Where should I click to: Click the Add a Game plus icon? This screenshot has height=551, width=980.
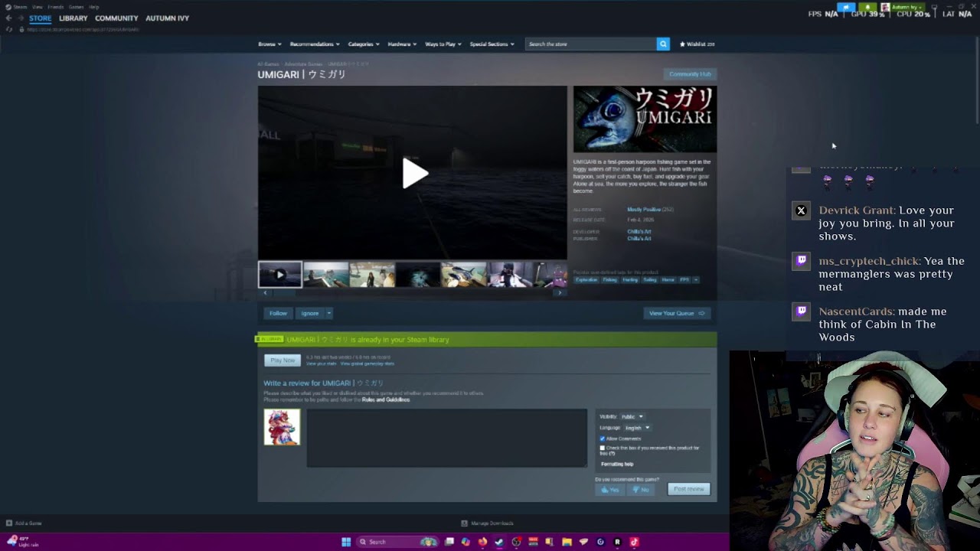[x=9, y=523]
